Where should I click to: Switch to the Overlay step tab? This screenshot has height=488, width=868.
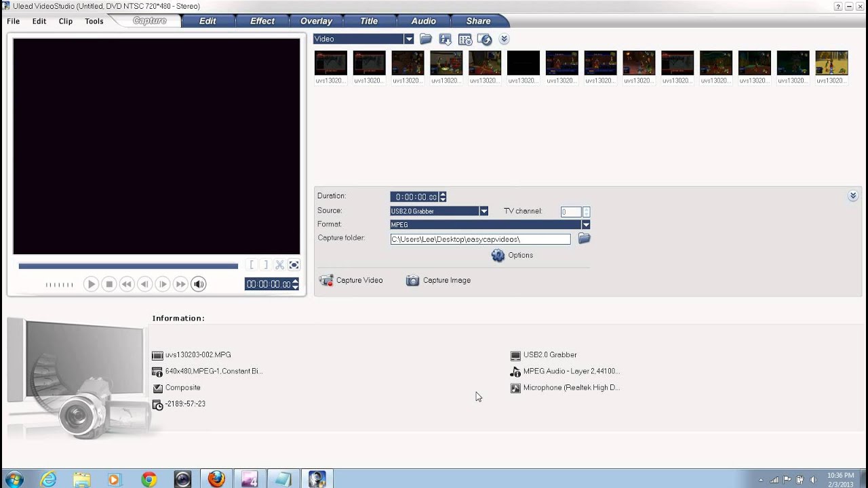point(316,21)
